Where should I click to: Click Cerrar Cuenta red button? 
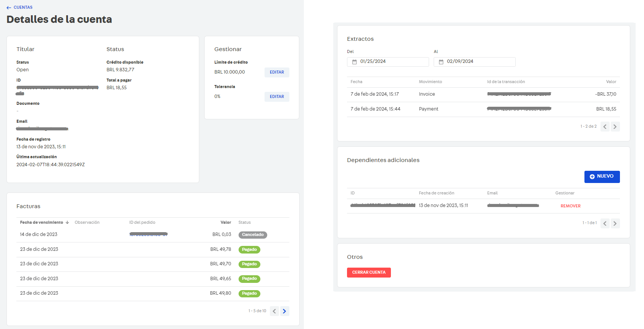point(369,273)
